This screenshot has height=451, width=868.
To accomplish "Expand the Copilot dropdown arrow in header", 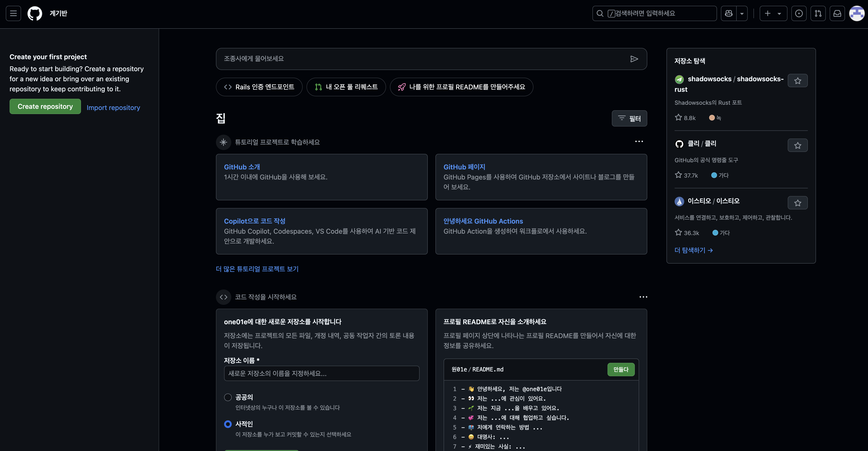I will pyautogui.click(x=742, y=13).
